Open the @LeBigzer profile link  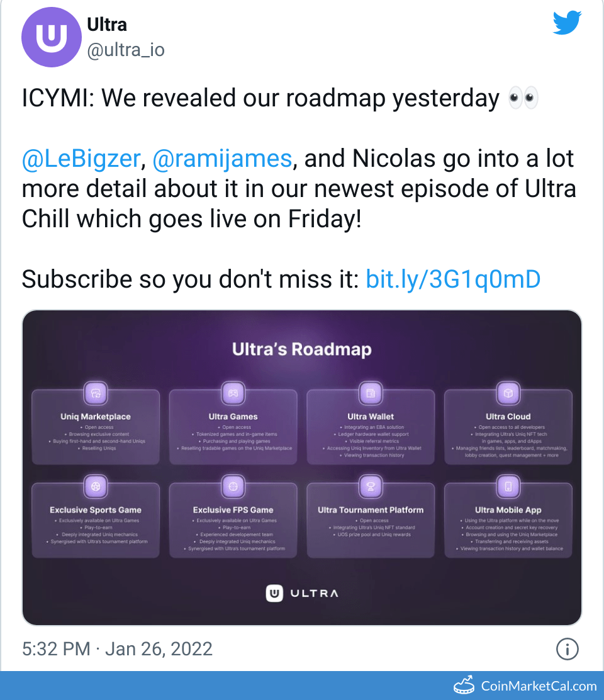tap(80, 158)
